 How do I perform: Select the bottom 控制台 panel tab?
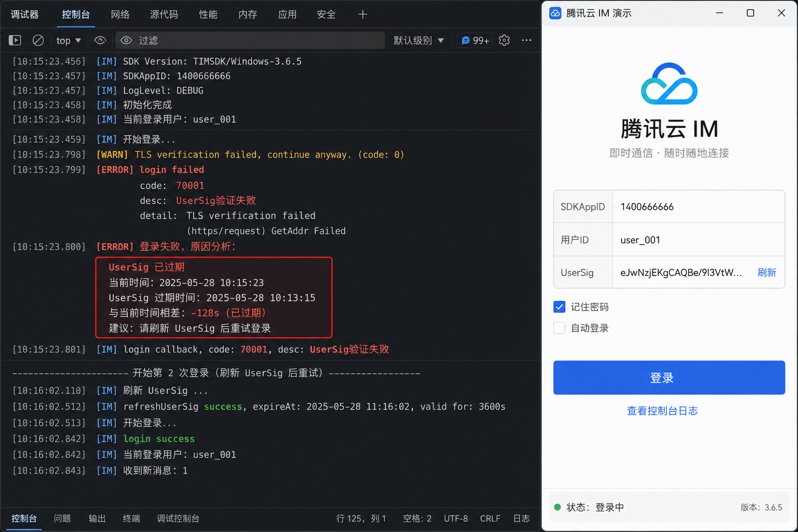(x=24, y=518)
